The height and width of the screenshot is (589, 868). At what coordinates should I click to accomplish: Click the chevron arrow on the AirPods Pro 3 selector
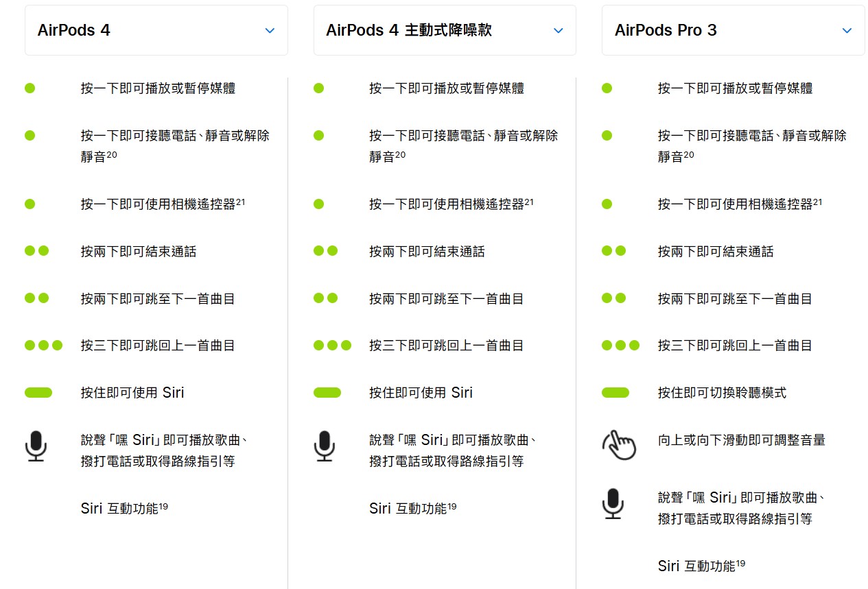[x=845, y=30]
